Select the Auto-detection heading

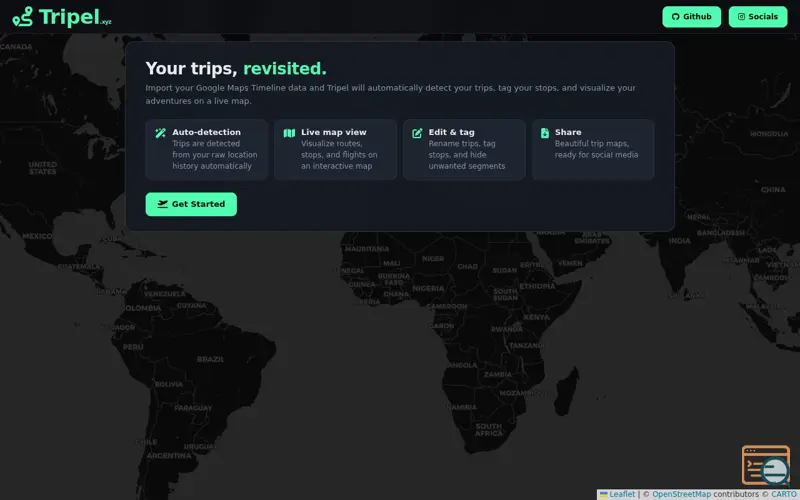point(206,132)
